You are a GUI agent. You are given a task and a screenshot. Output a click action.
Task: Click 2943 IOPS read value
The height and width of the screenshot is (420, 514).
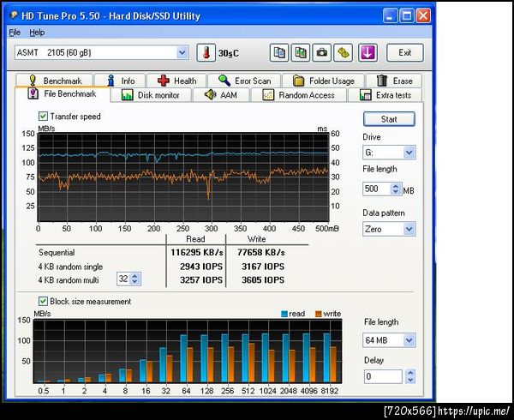click(201, 267)
